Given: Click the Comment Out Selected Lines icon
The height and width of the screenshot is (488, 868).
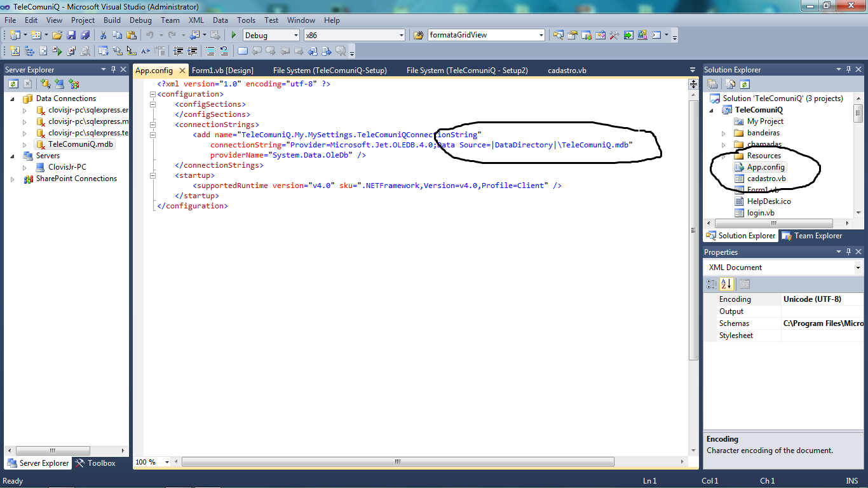Looking at the screenshot, I should [210, 51].
